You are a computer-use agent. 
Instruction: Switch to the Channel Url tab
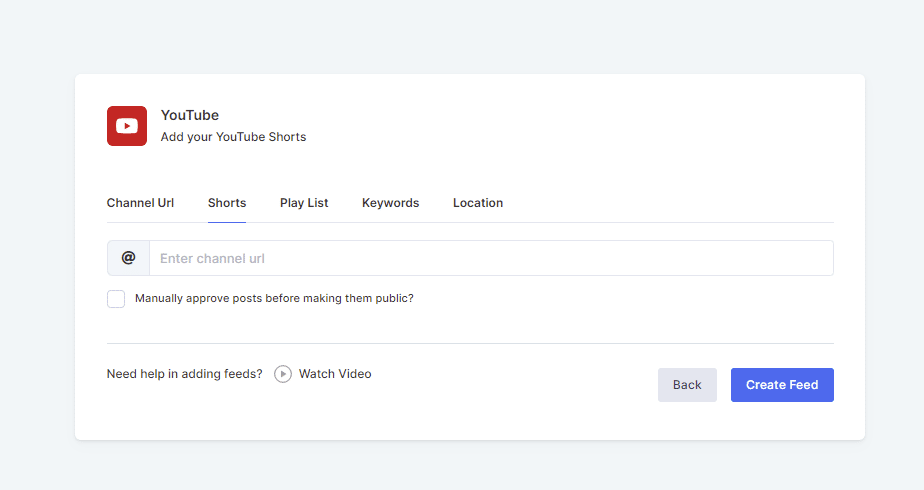tap(140, 203)
